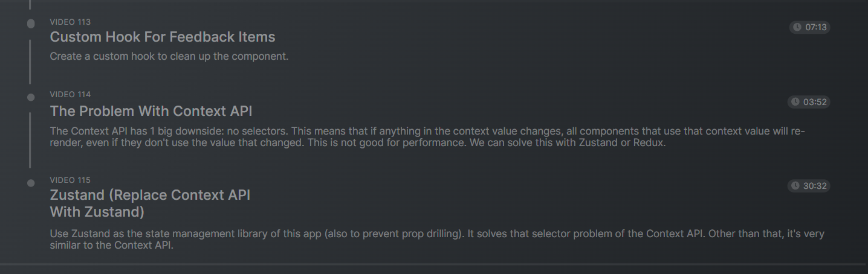Click the clock icon beside 07:13

pos(797,27)
